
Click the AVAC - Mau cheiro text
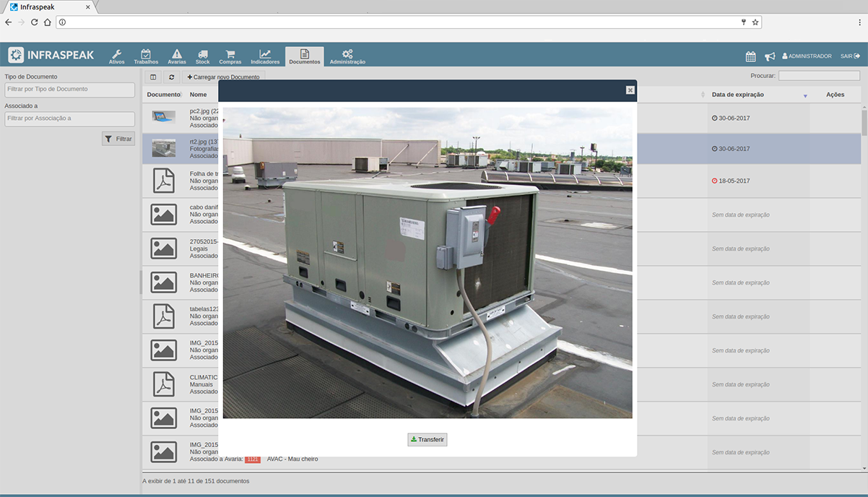pyautogui.click(x=292, y=459)
